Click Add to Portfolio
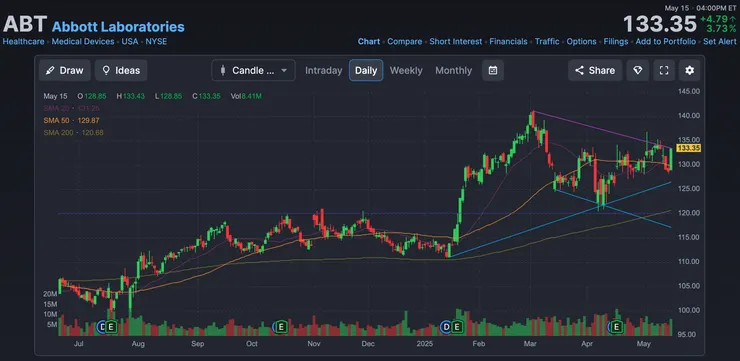The height and width of the screenshot is (361, 740). tap(665, 42)
